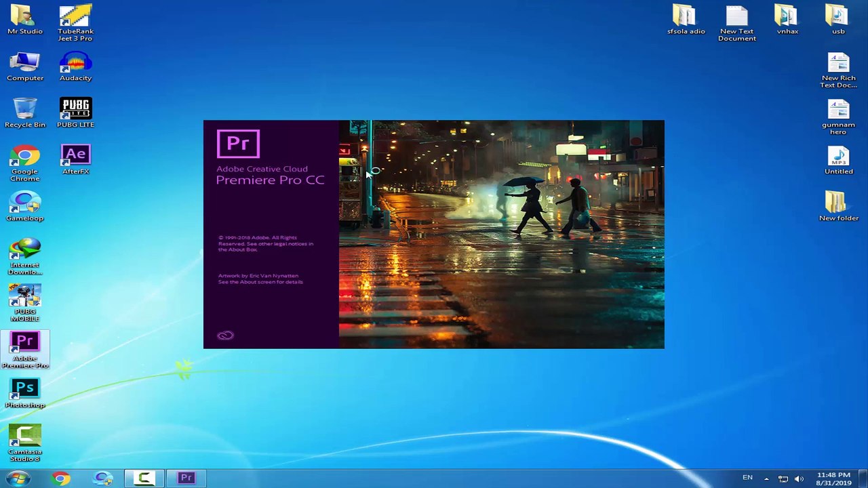Click the street scene artwork on splash
This screenshot has height=488, width=868.
[x=502, y=235]
